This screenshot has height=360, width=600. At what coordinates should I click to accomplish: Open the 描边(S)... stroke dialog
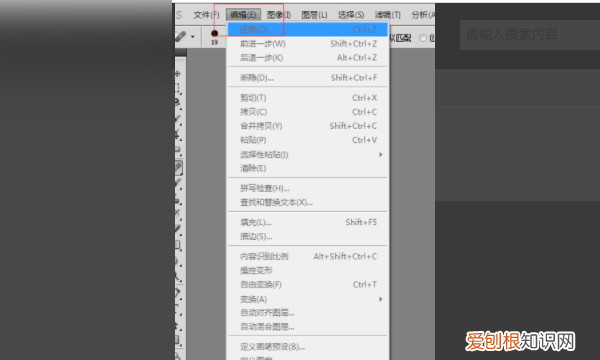click(308, 236)
